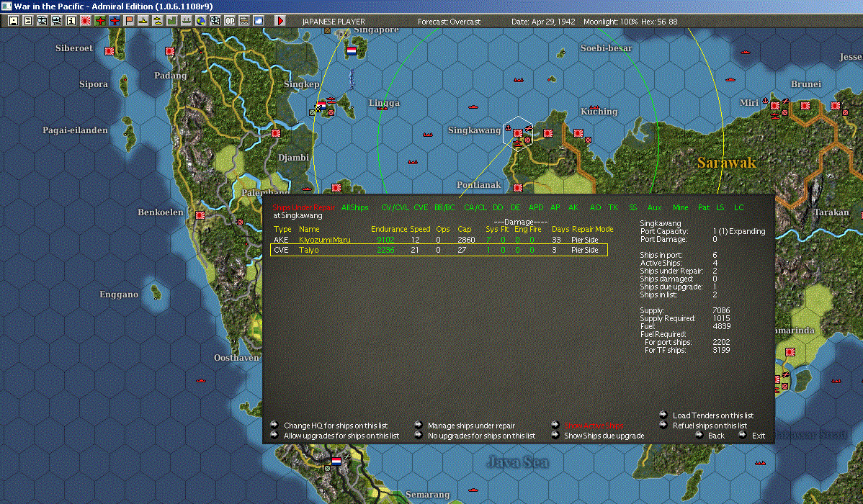Filter ship list by CVE
The height and width of the screenshot is (504, 863).
[x=421, y=207]
